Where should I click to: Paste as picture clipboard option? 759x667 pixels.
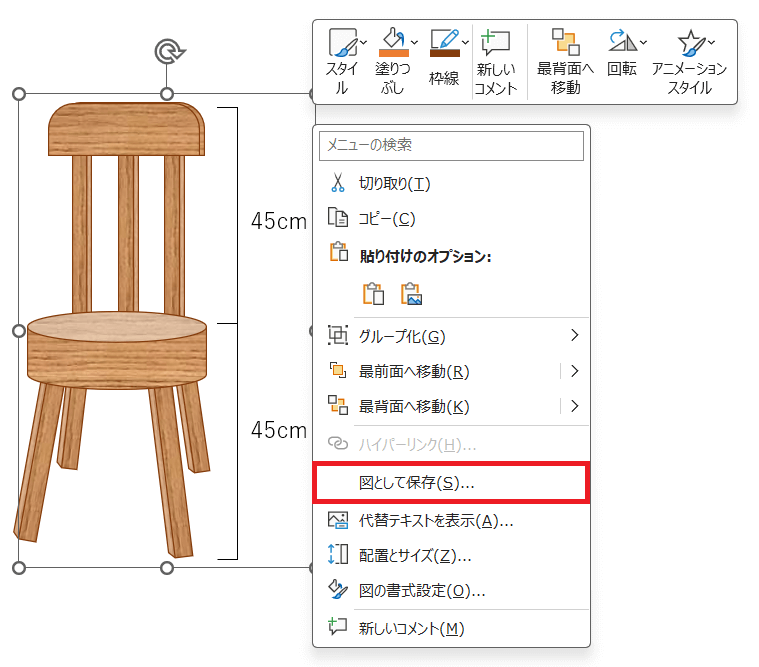[411, 294]
